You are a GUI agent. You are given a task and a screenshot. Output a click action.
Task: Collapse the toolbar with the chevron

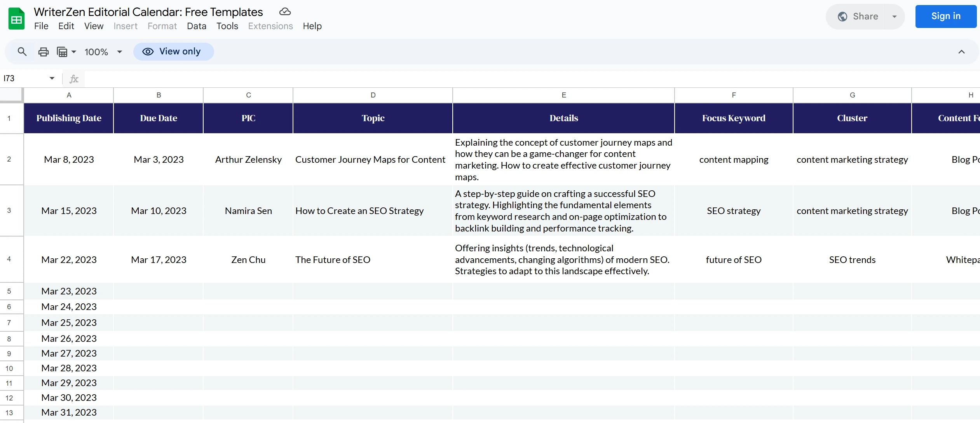click(x=961, y=52)
